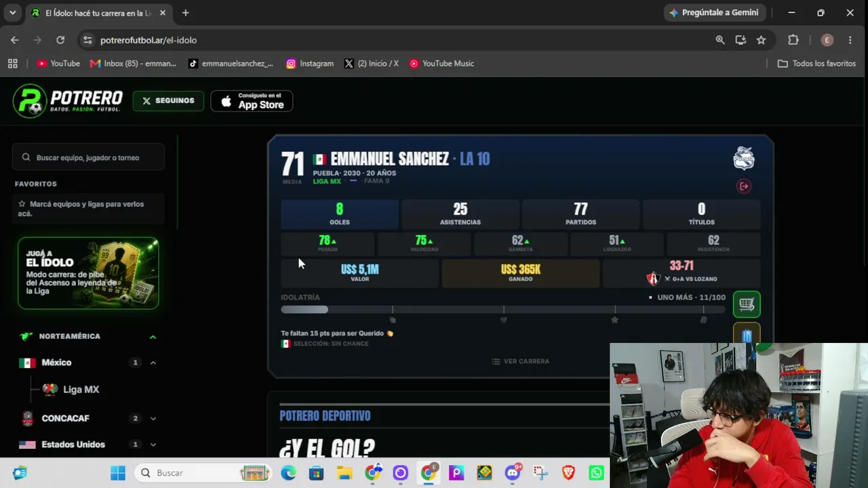This screenshot has height=488, width=868.
Task: Open the YouTube bookmark
Action: 58,63
